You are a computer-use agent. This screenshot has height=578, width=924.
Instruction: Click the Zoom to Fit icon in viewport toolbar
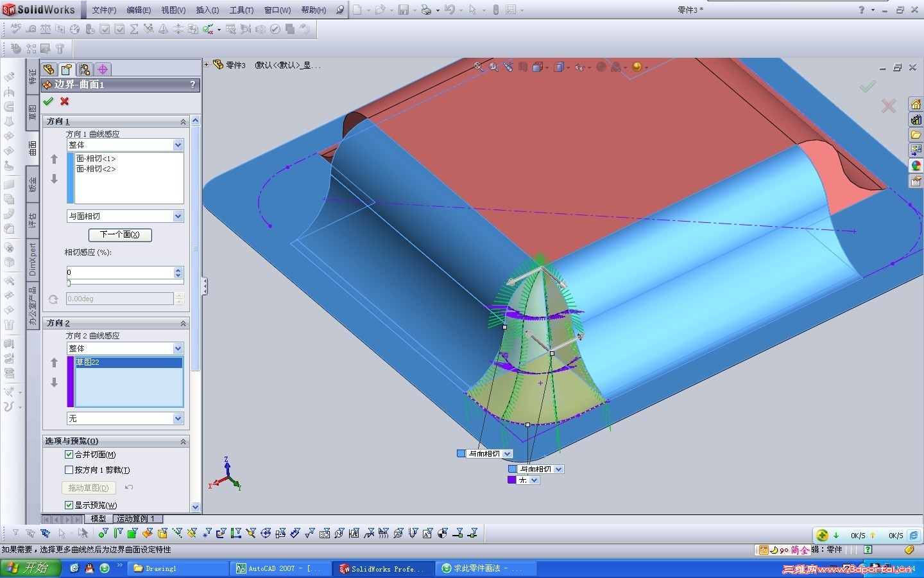[478, 66]
